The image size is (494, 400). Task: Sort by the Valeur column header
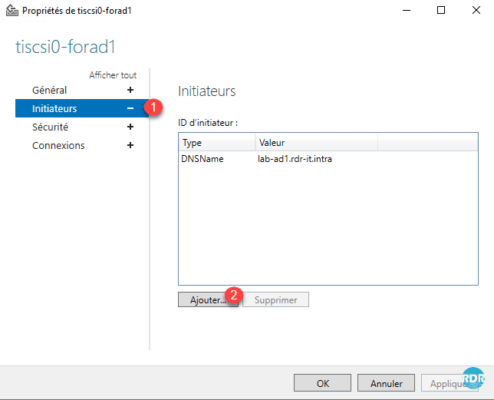click(316, 143)
